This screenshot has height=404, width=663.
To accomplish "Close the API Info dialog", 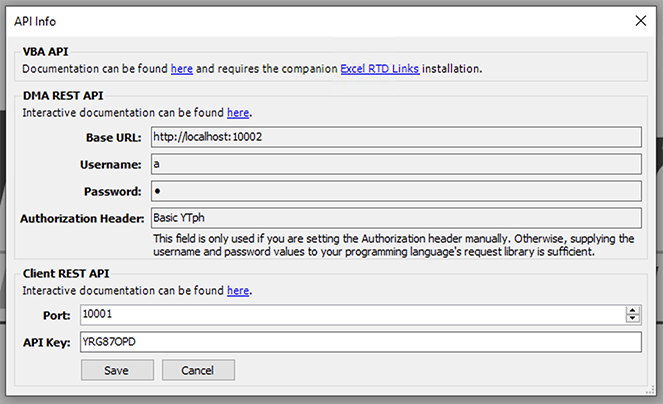I will coord(641,21).
